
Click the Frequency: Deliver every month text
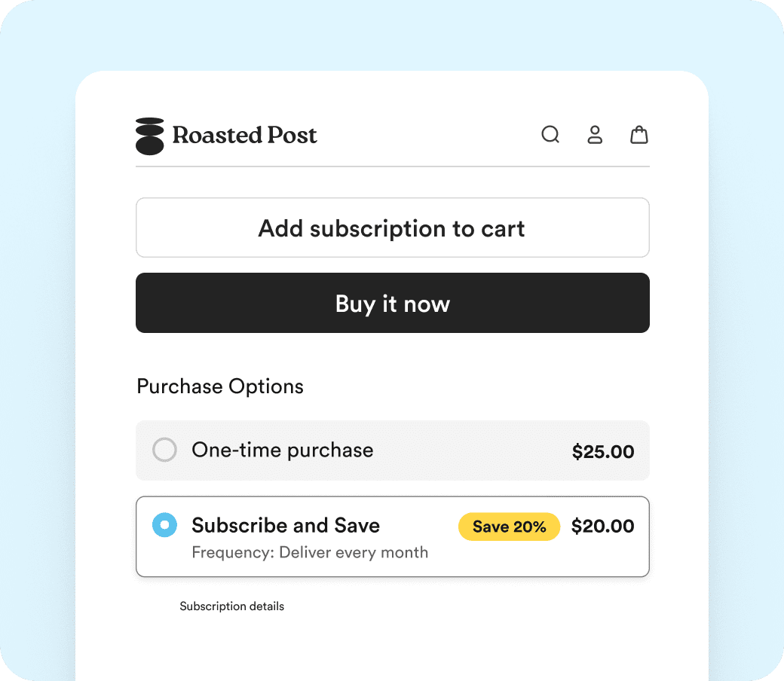(310, 552)
